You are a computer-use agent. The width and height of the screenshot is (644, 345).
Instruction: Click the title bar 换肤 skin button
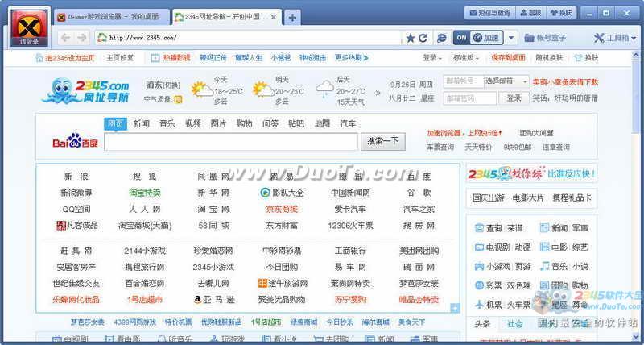coord(561,13)
